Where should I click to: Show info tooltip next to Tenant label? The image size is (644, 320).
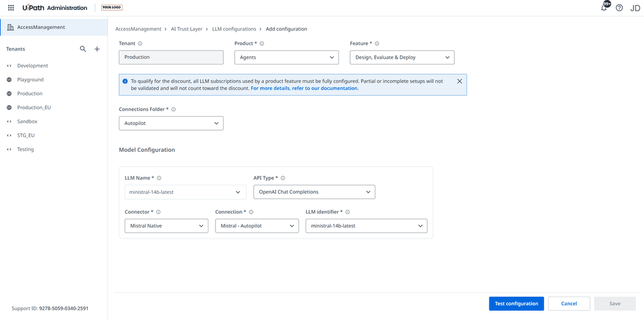coord(140,43)
